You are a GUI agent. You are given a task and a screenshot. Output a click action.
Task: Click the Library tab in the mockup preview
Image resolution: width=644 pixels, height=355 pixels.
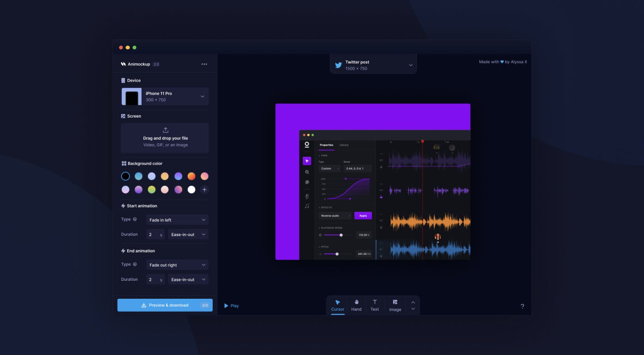pyautogui.click(x=344, y=145)
